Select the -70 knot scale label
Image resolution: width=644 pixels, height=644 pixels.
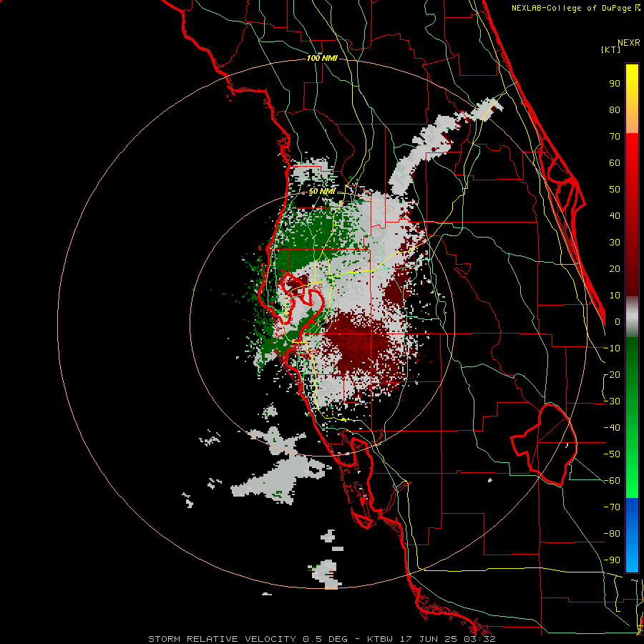612,507
